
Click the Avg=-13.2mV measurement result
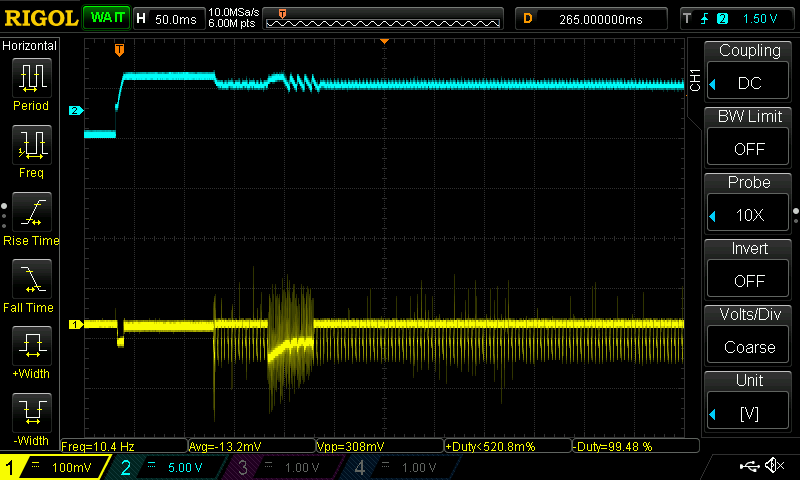pyautogui.click(x=252, y=446)
